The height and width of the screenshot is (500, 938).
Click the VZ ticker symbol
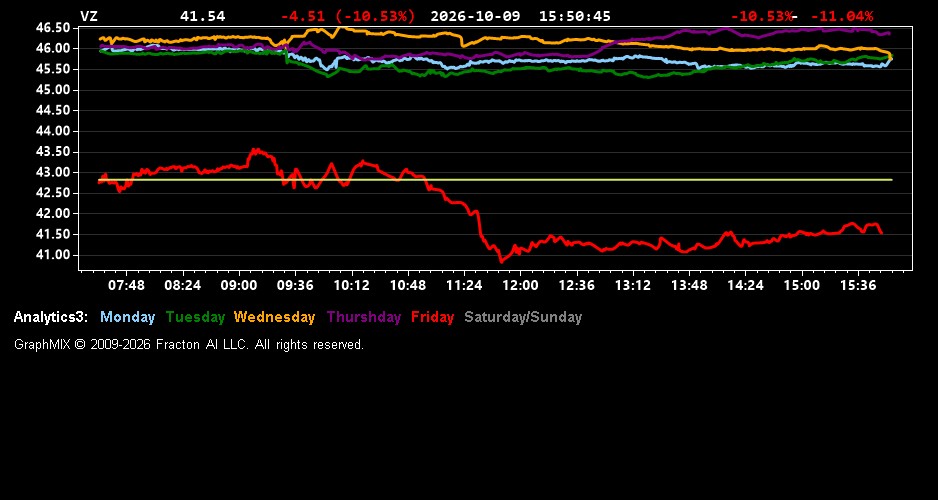89,16
